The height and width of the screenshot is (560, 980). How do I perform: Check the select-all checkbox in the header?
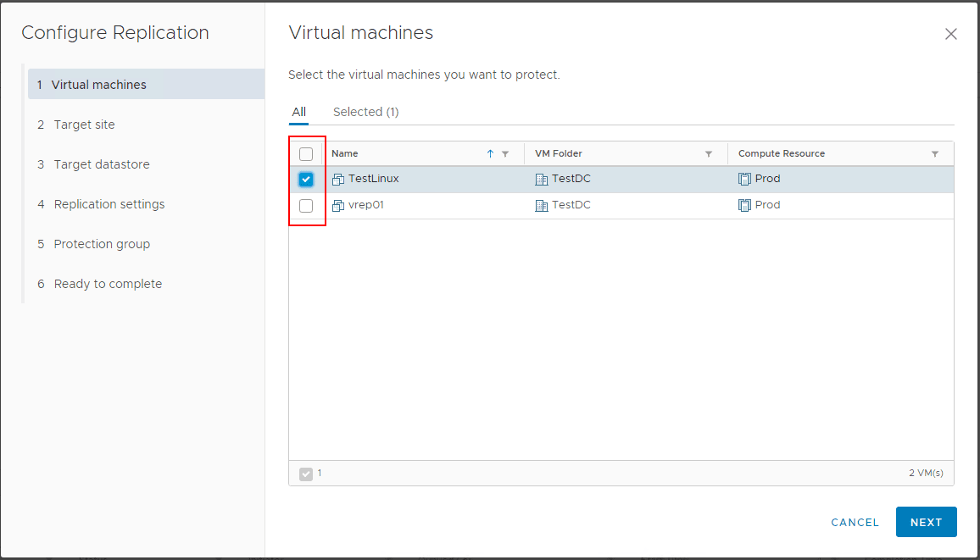pyautogui.click(x=306, y=153)
